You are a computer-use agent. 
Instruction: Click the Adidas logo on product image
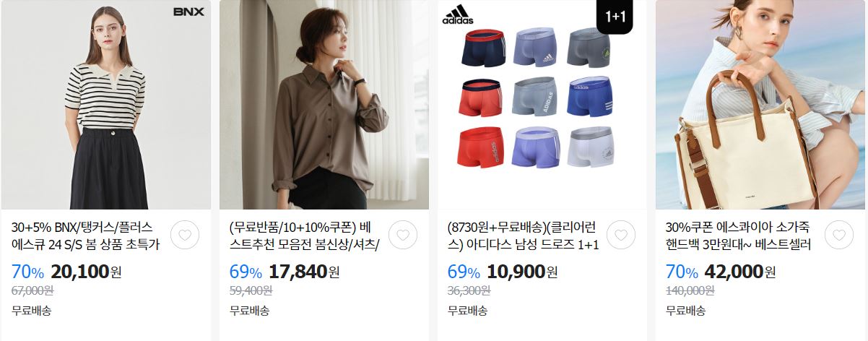pyautogui.click(x=458, y=14)
